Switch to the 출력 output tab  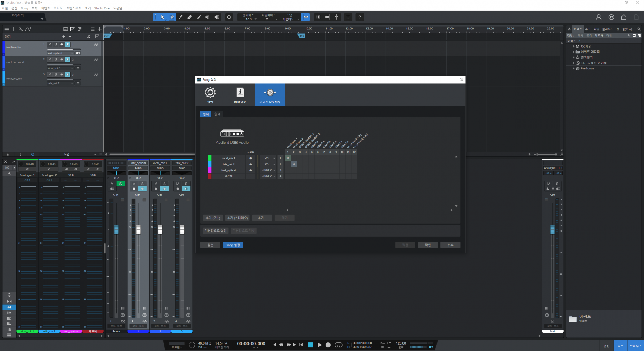coord(217,114)
